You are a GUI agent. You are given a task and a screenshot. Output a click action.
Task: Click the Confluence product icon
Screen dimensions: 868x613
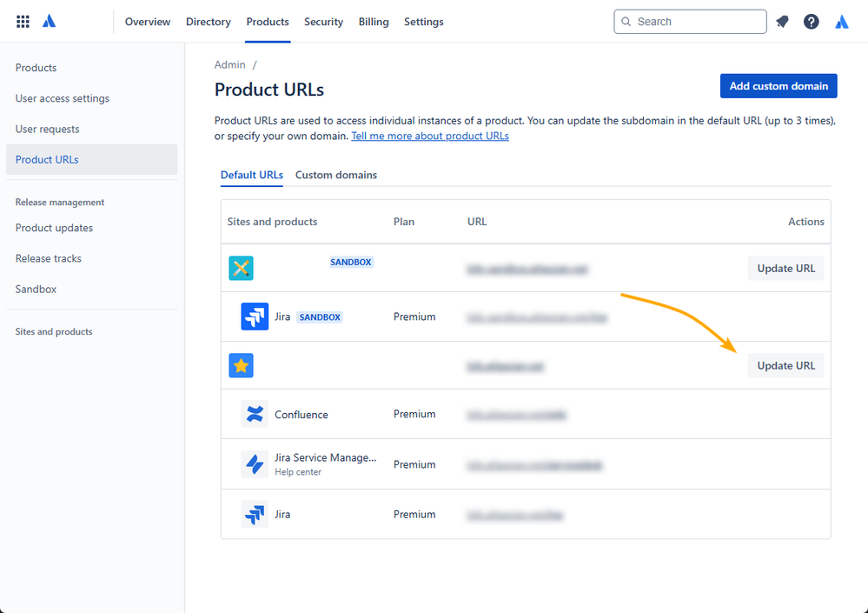pos(255,414)
